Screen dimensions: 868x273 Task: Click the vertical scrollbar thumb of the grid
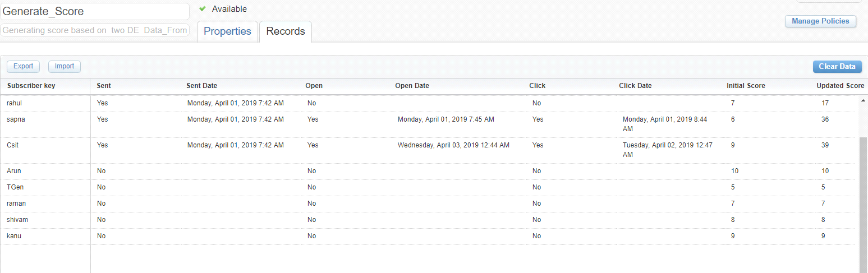(862, 205)
